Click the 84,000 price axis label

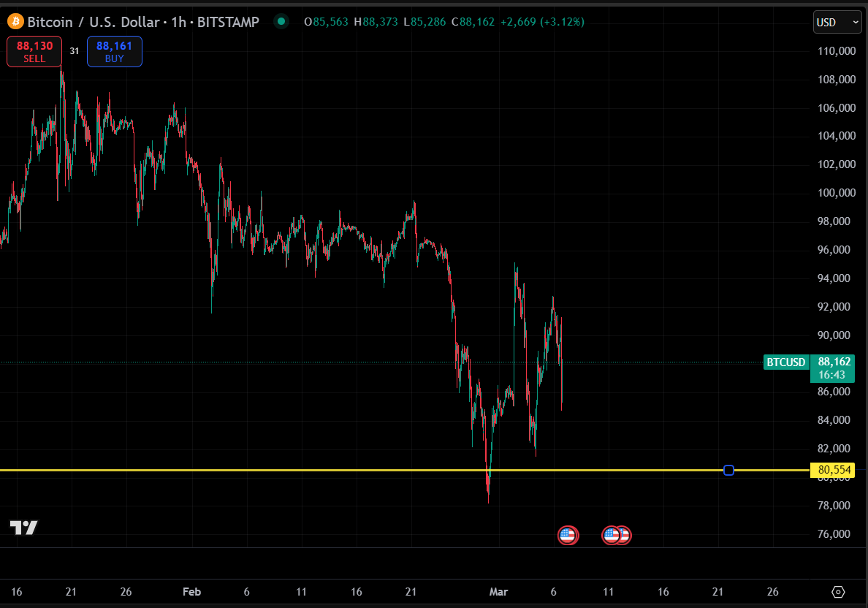pos(834,419)
